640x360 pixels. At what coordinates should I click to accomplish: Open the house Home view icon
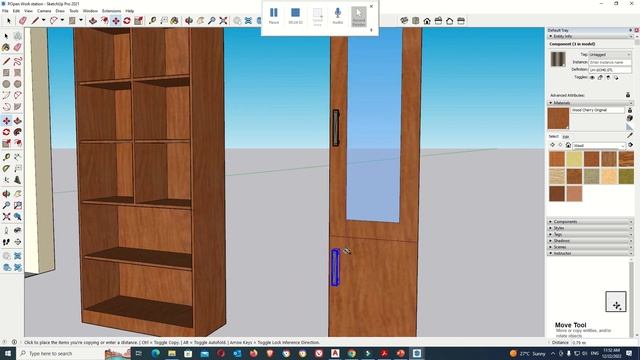[427, 21]
